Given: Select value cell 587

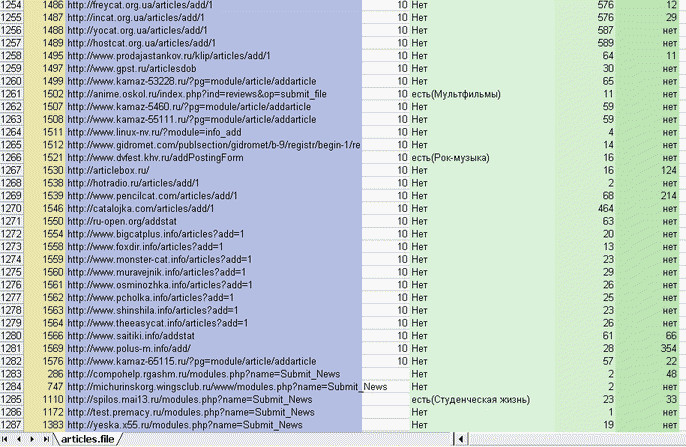Looking at the screenshot, I should tap(585, 30).
